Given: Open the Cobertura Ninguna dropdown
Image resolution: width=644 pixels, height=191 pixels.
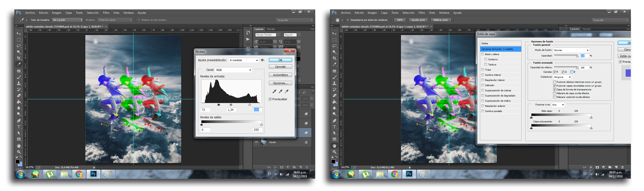Looking at the screenshot, I should tap(562, 77).
